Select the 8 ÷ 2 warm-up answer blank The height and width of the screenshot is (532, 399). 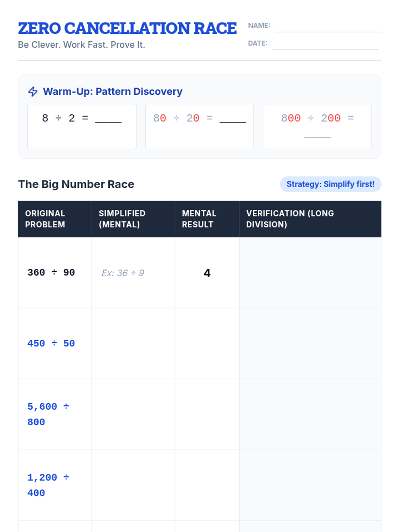pos(108,120)
